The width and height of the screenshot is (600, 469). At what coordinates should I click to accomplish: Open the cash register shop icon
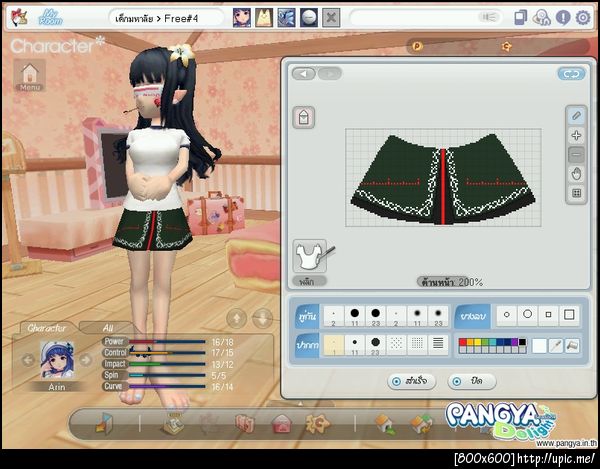click(174, 424)
